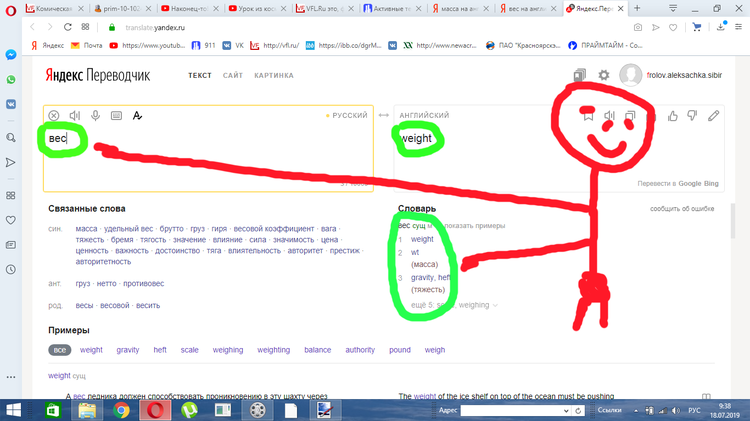Screen dimensions: 750x421
Task: Dislike the translation thumbs-down icon
Action: click(692, 115)
